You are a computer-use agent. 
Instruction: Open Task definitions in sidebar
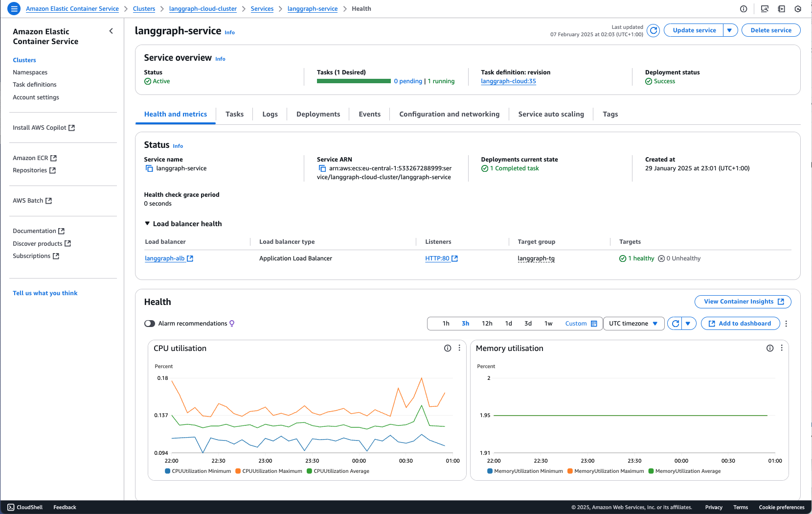pos(35,85)
